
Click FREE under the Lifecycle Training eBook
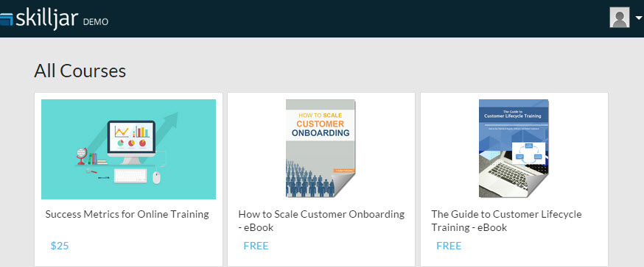point(449,246)
